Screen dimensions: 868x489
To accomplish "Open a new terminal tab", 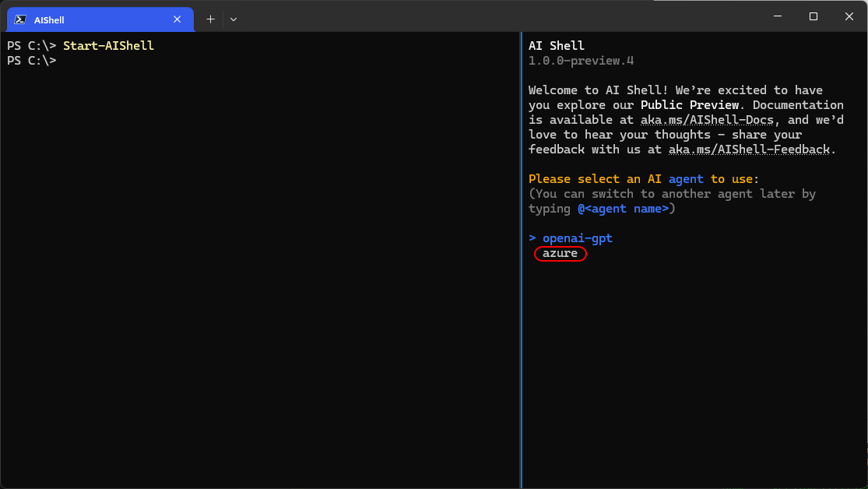I will tap(210, 19).
